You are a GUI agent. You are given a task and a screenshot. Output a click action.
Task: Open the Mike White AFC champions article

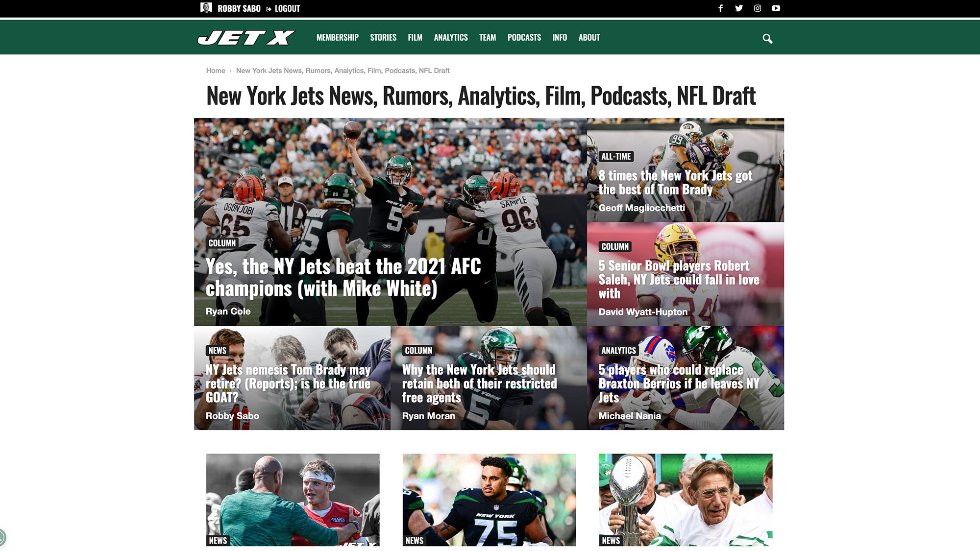click(343, 278)
